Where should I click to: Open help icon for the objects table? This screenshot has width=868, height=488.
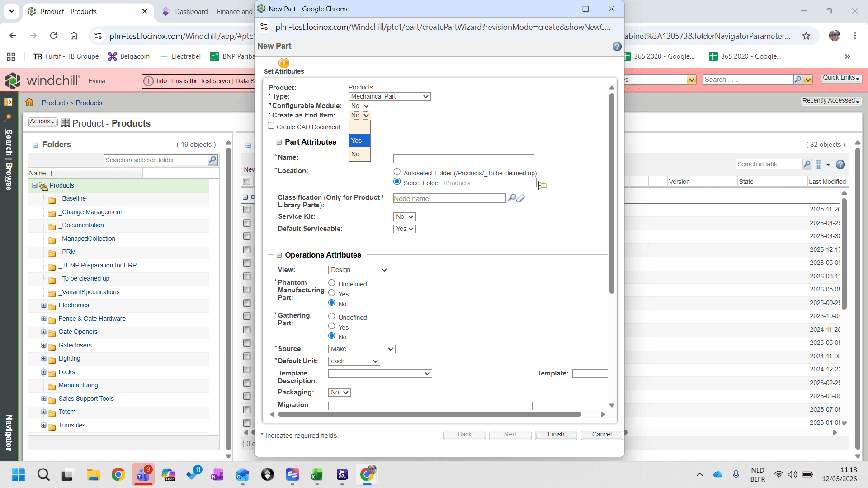coord(840,164)
